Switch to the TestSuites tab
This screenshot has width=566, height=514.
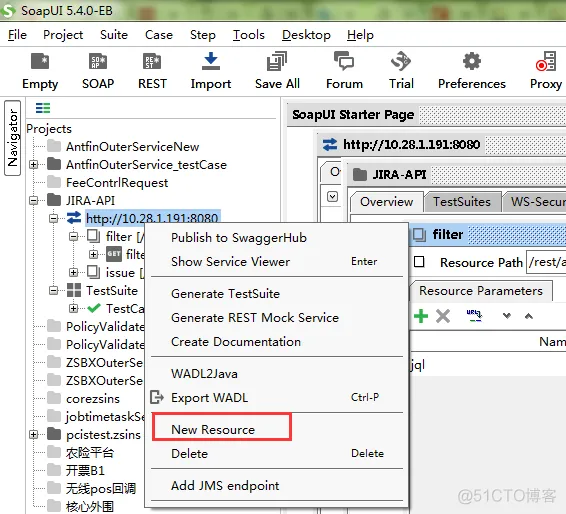pos(462,201)
